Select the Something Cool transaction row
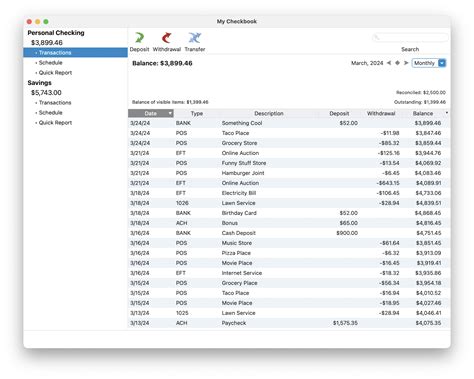The height and width of the screenshot is (379, 474). pos(289,123)
